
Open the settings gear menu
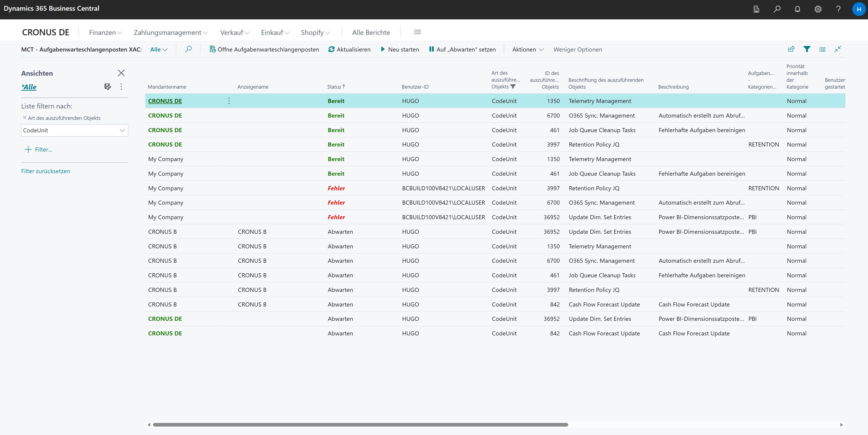[x=818, y=9]
